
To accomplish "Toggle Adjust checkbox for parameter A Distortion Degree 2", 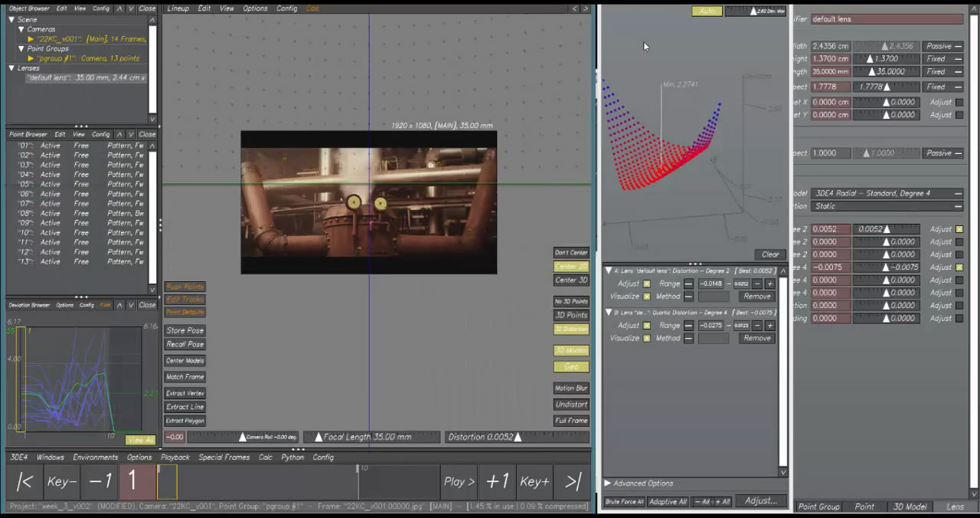I will click(x=647, y=284).
